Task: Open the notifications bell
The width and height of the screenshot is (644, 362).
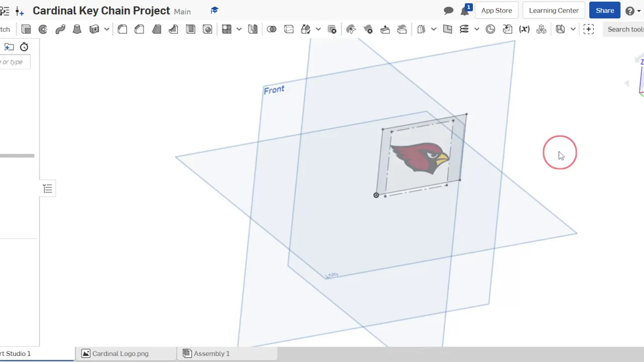Action: (465, 11)
